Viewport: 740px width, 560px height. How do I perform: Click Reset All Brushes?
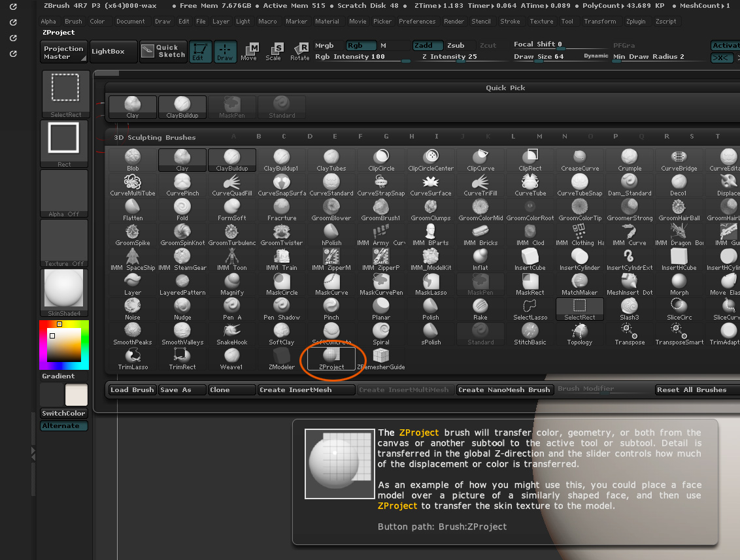tap(698, 389)
